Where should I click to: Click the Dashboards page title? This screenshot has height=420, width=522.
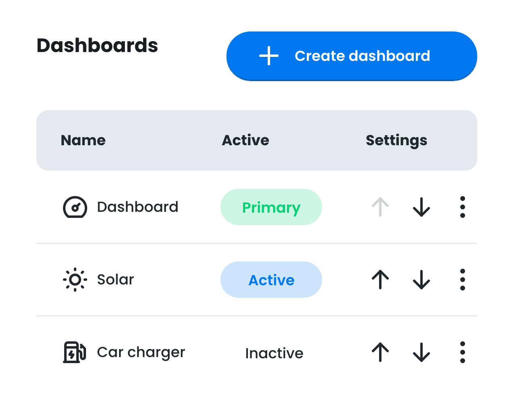pyautogui.click(x=97, y=45)
